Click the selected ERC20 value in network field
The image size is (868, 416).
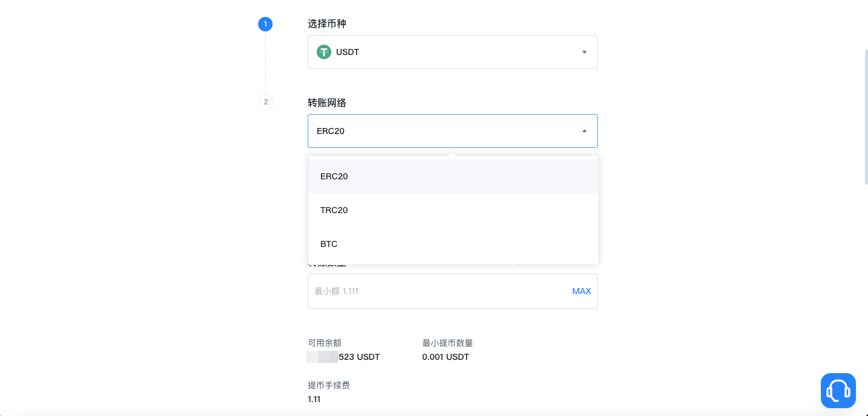pos(331,131)
